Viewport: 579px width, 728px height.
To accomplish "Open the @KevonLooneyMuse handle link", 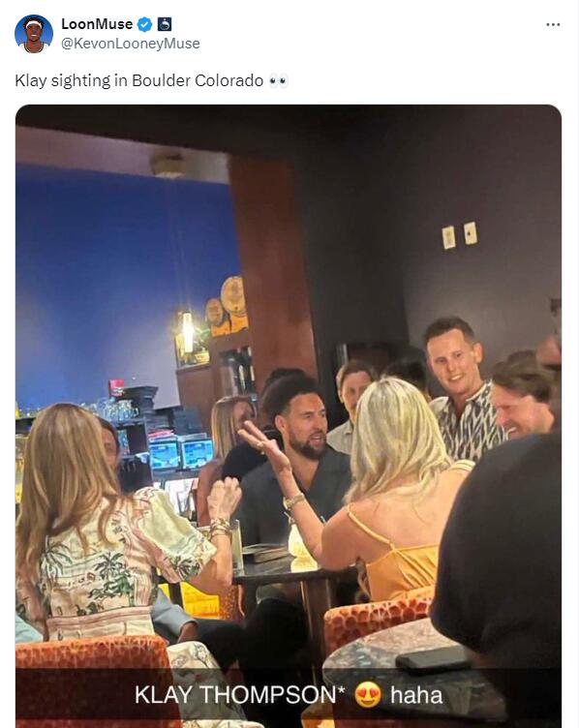I will [131, 44].
